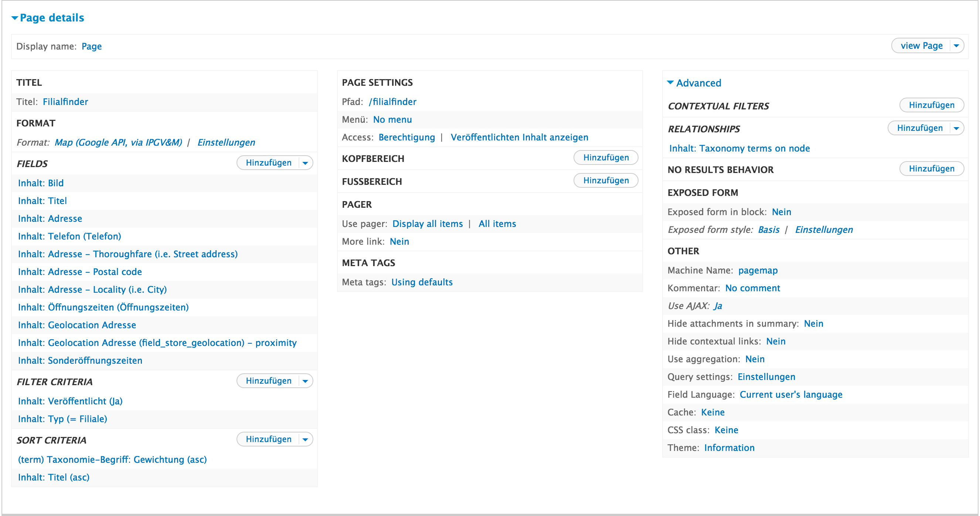Click Hinzufügen for Fussbereich
Viewport: 980px width, 516px height.
click(x=606, y=180)
